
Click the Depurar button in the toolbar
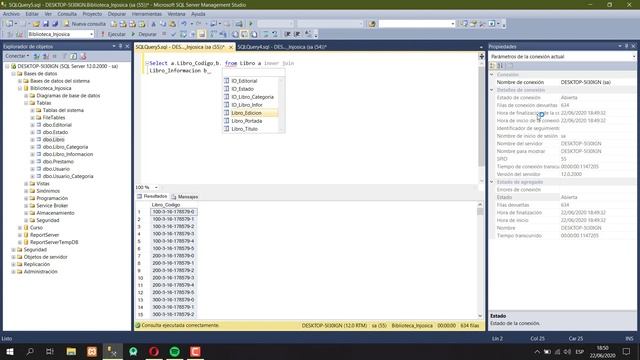[x=144, y=34]
